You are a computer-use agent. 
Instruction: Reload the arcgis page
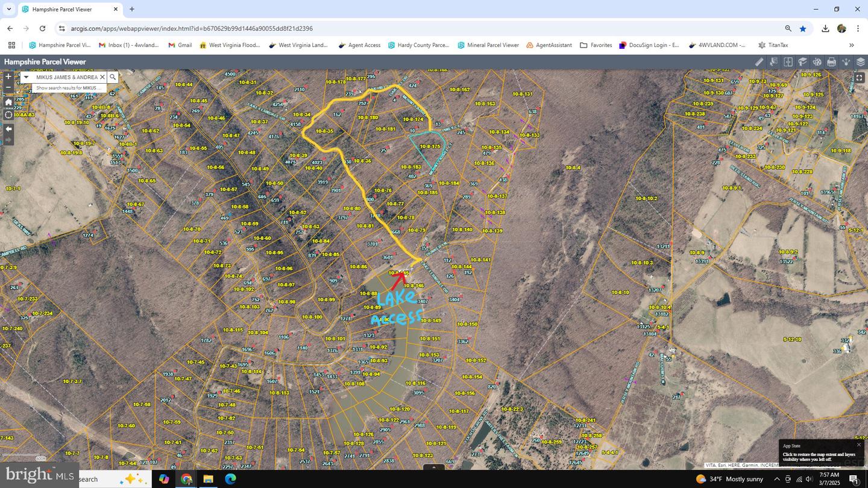point(42,28)
